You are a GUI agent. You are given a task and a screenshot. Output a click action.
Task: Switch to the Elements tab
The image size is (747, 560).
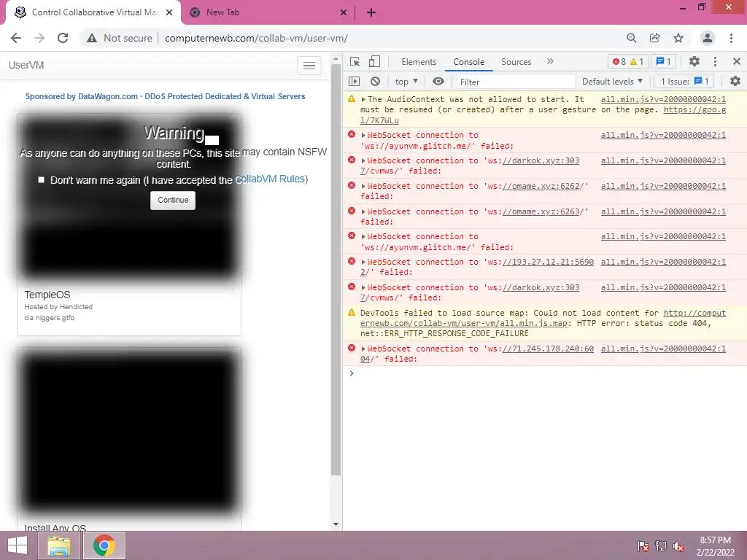[419, 62]
